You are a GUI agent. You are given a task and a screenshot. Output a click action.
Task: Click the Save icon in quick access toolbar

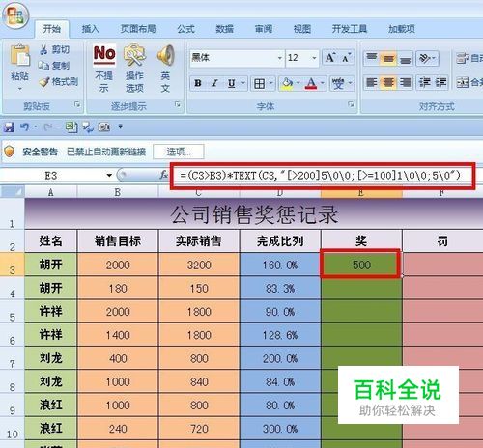pyautogui.click(x=9, y=127)
